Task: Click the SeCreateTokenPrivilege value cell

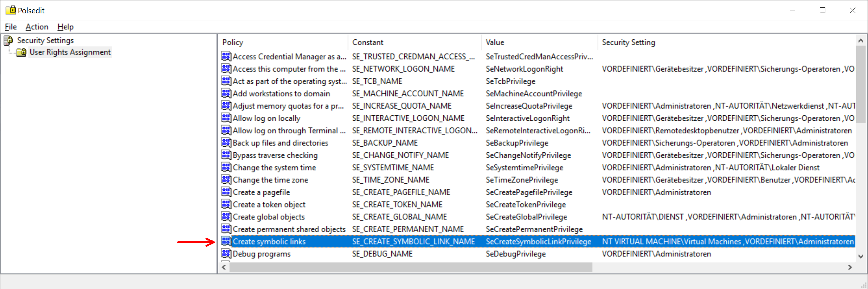Action: (x=526, y=205)
